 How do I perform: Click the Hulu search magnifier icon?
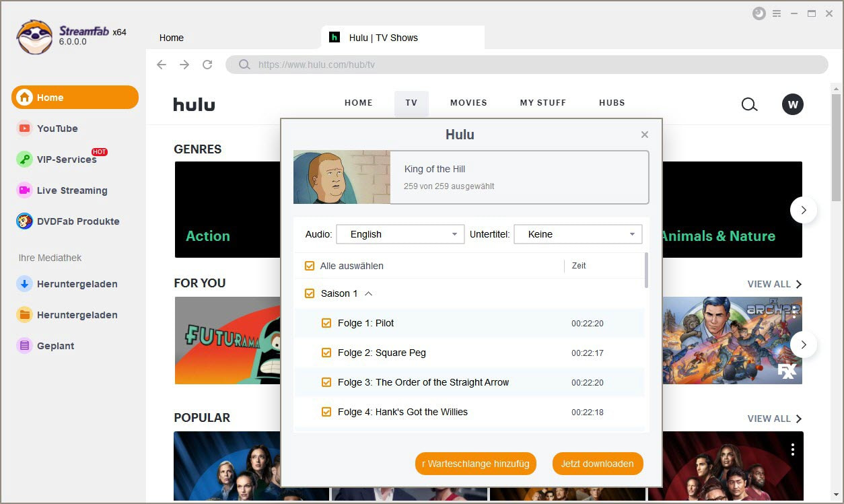click(x=749, y=104)
